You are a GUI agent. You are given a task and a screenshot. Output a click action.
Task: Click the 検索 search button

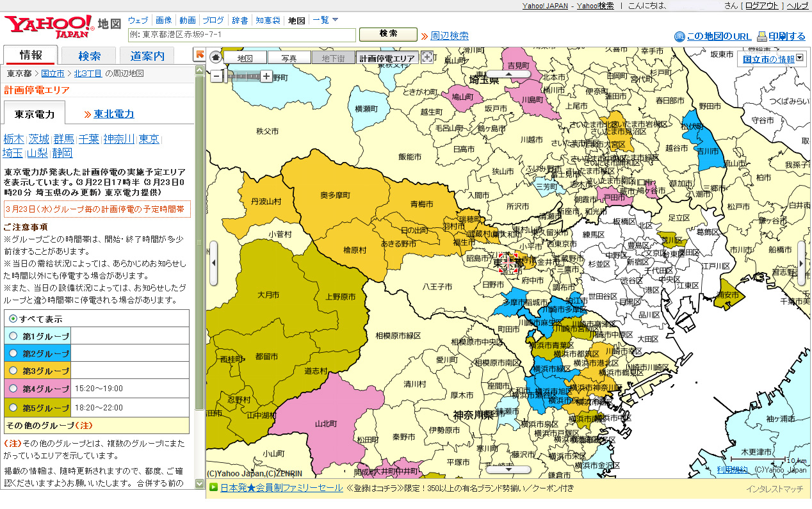point(388,34)
